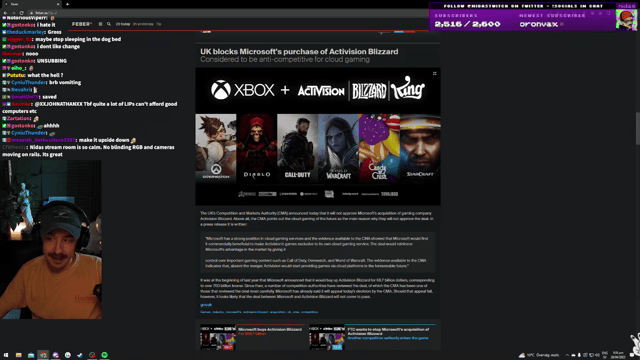Click the 'gmock' author link

pyautogui.click(x=206, y=305)
